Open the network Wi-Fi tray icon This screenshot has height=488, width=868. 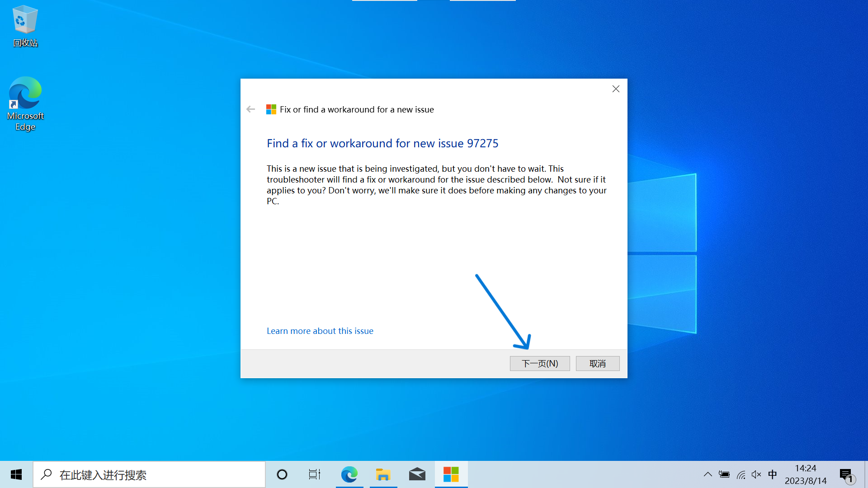pos(741,474)
